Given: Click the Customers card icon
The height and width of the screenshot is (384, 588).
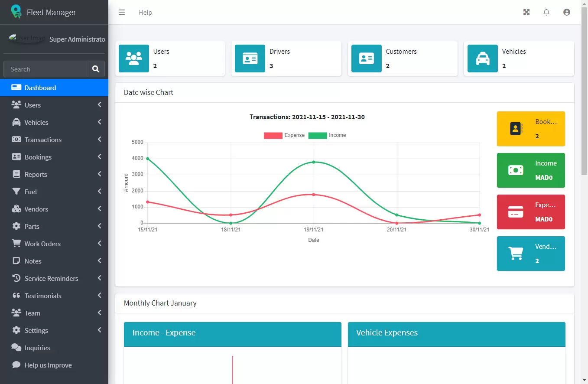Looking at the screenshot, I should coord(367,59).
